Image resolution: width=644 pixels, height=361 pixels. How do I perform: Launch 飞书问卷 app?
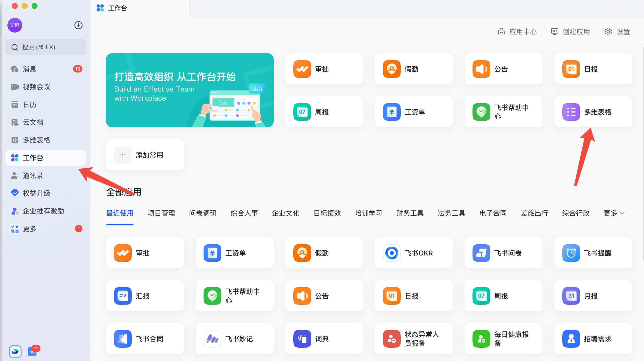503,253
